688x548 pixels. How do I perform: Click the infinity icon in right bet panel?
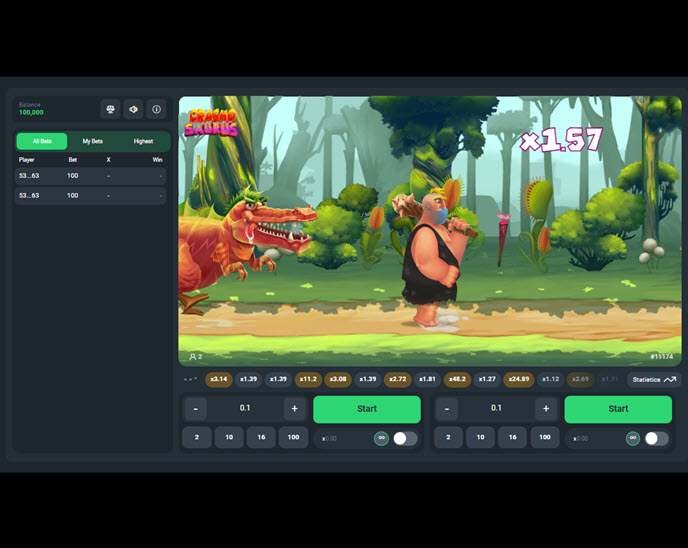pyautogui.click(x=632, y=438)
